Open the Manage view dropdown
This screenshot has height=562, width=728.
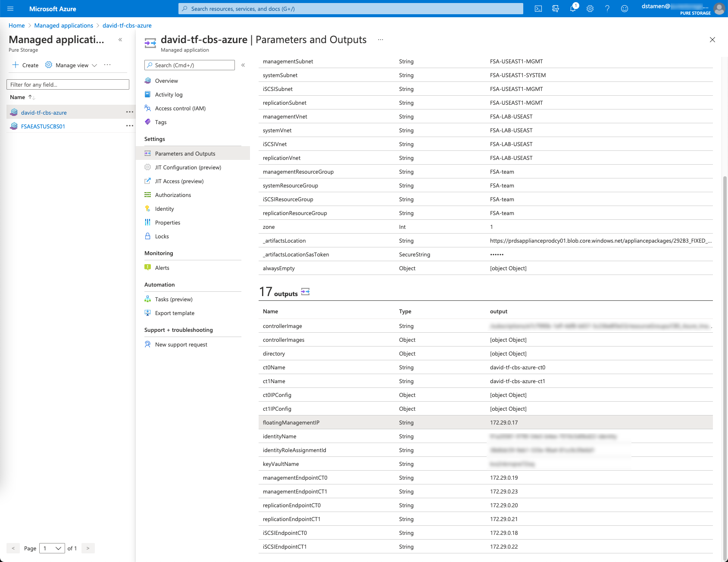(71, 65)
